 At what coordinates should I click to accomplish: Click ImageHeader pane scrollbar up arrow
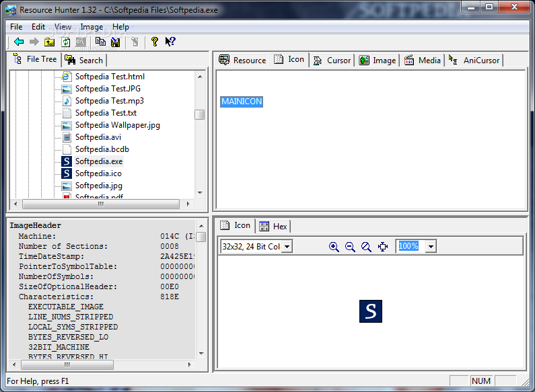click(201, 226)
